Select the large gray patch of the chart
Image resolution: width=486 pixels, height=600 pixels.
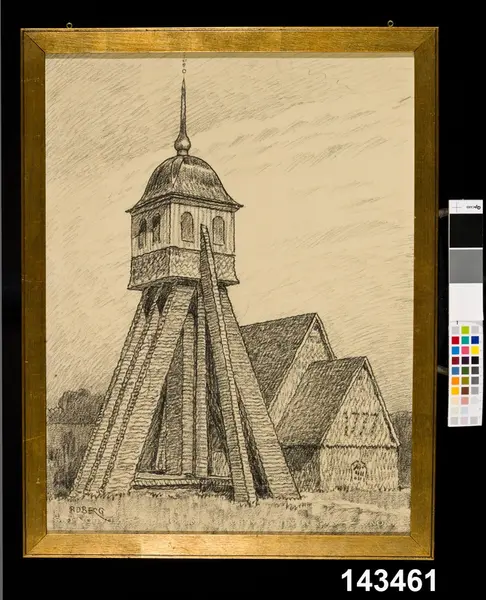point(466,266)
